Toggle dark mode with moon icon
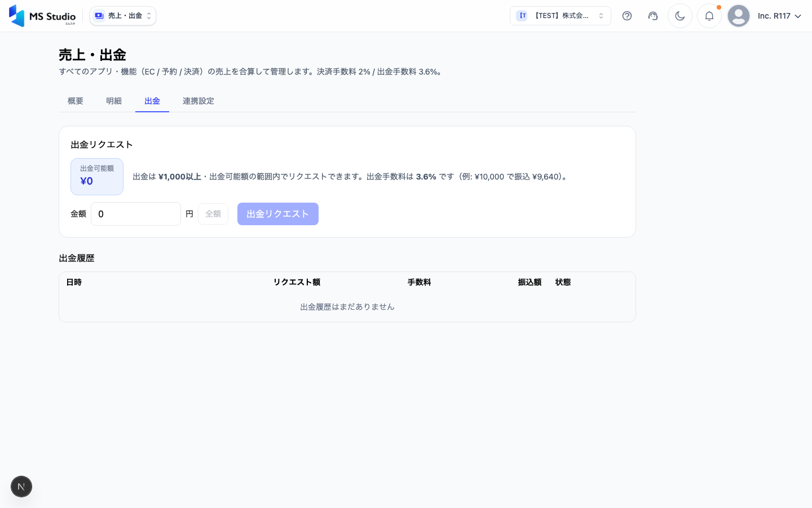This screenshot has width=812, height=508. pos(680,16)
